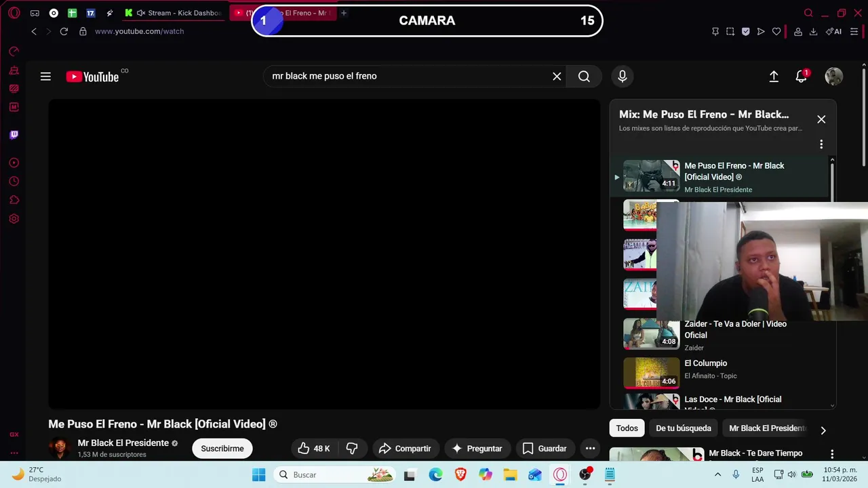Open Mr Black channel avatar
This screenshot has width=868, height=488.
[x=60, y=448]
